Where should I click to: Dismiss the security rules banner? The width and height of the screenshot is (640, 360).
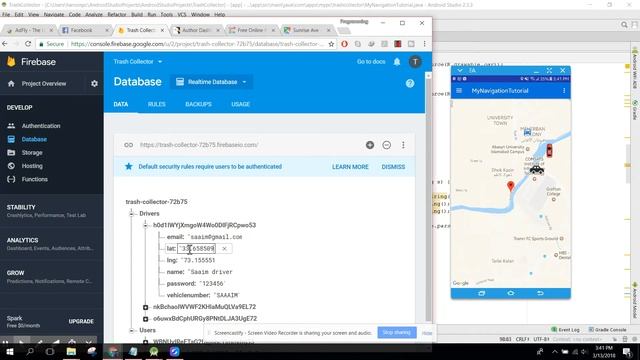coord(393,167)
